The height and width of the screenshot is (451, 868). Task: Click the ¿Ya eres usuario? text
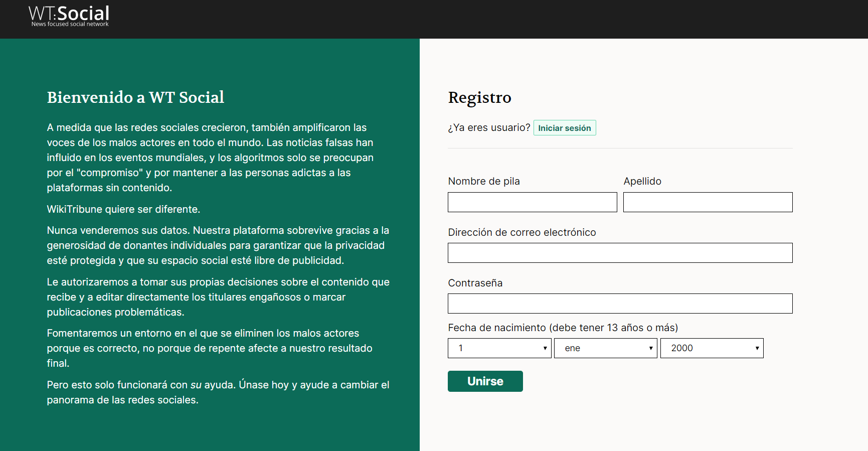point(489,128)
